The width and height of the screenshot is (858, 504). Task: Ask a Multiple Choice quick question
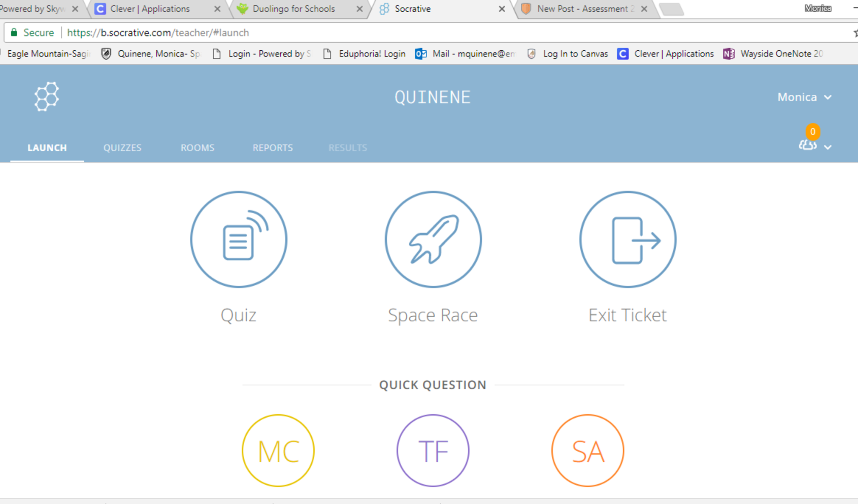click(x=278, y=450)
